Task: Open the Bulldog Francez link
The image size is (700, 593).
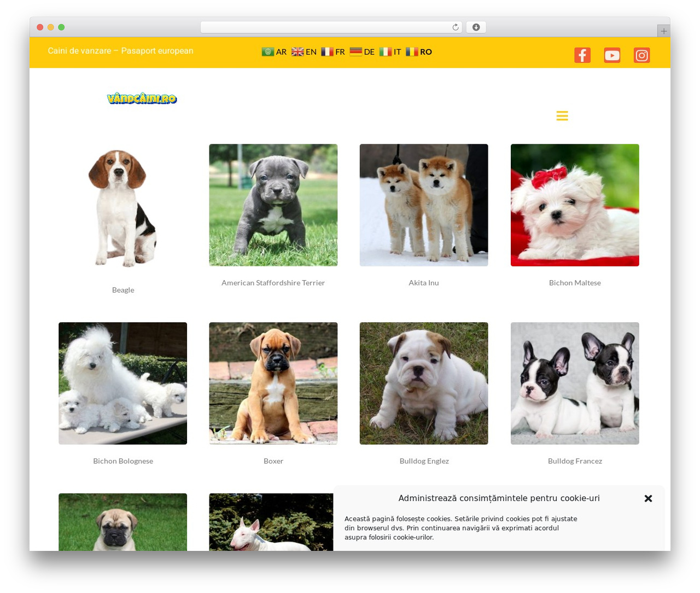Action: pos(575,461)
